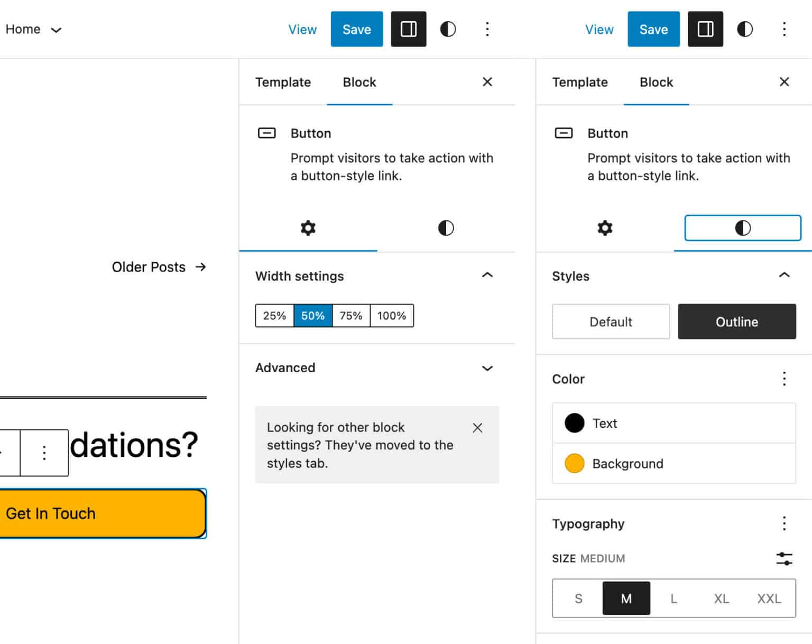812x644 pixels.
Task: Toggle the settings sidebar icon in left toolbar
Action: [x=408, y=29]
